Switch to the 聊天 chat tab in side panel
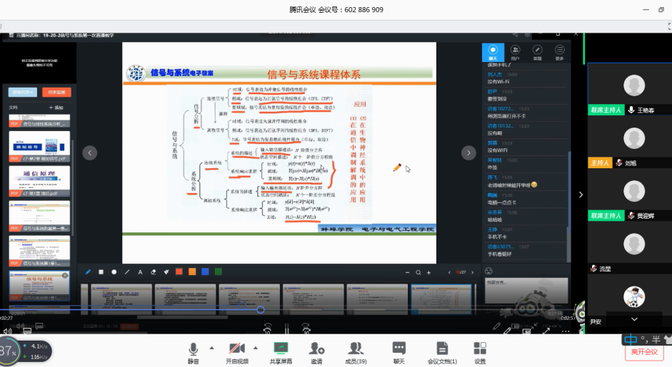Image resolution: width=672 pixels, height=367 pixels. click(x=493, y=52)
